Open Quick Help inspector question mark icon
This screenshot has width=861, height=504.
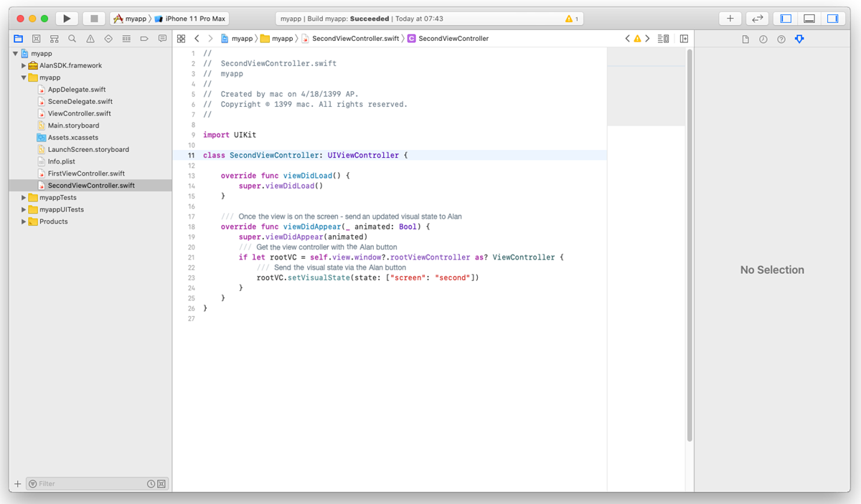[x=781, y=39]
